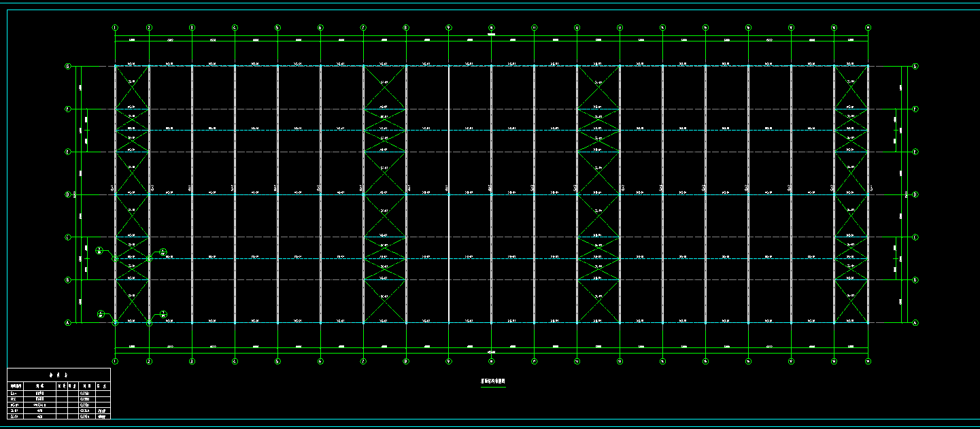Select grid bubble 3 on bottom axis

pos(192,361)
